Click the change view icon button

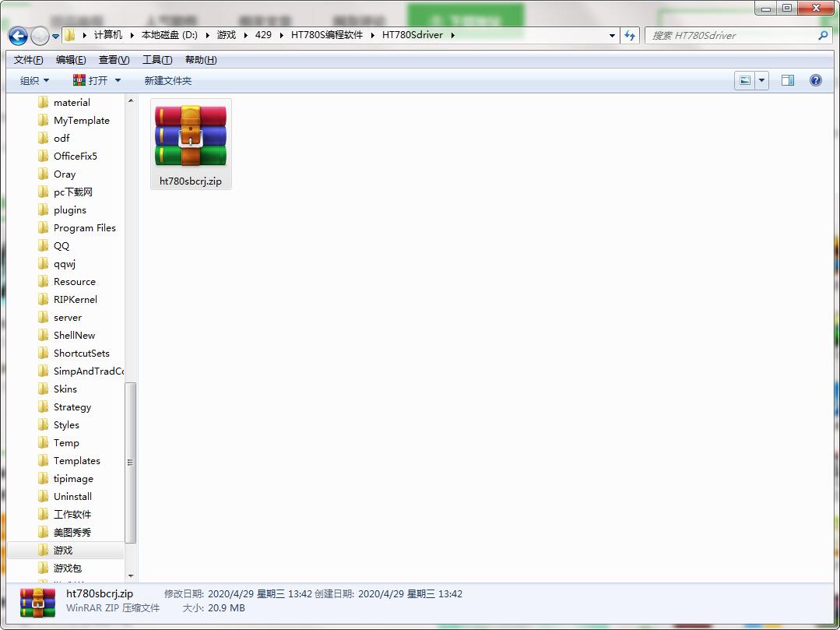[745, 81]
